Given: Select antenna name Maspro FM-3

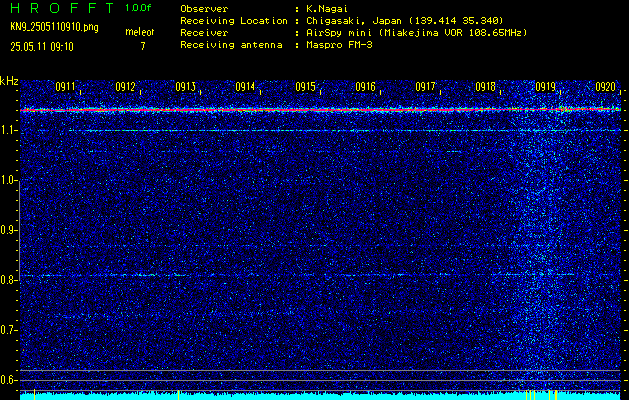Looking at the screenshot, I should tap(339, 45).
